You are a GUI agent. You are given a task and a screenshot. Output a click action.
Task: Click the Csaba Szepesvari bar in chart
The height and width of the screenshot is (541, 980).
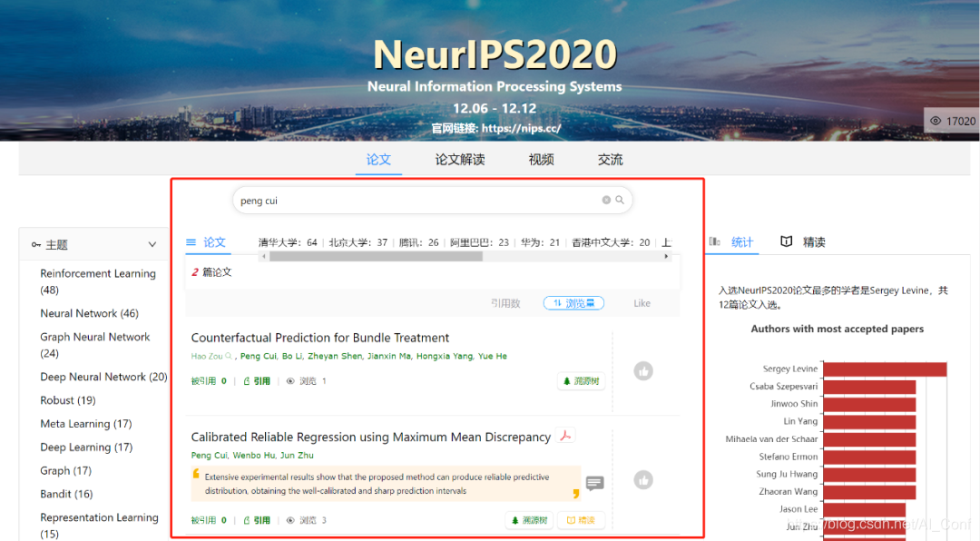[x=869, y=387]
